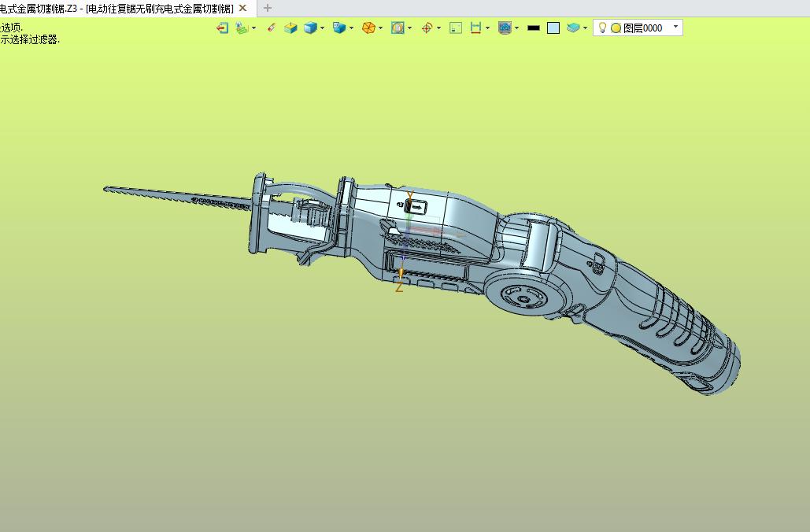Click the layer stack icon
Screen dimensions: 810x532
point(573,28)
